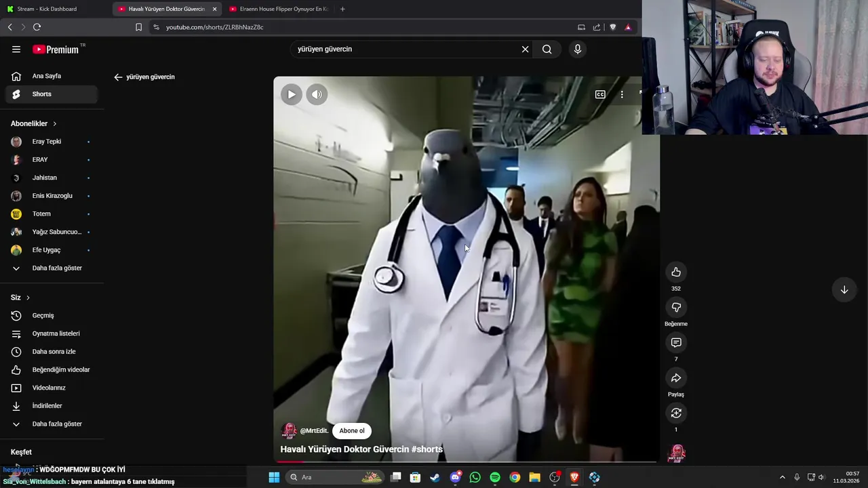Open WhatsApp from the taskbar

475,477
